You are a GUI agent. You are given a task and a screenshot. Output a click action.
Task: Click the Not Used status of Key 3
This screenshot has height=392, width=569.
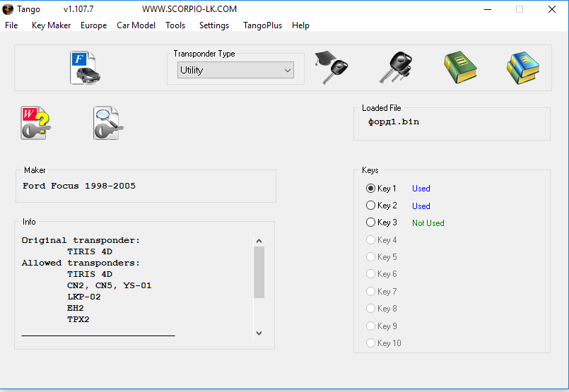pos(428,223)
